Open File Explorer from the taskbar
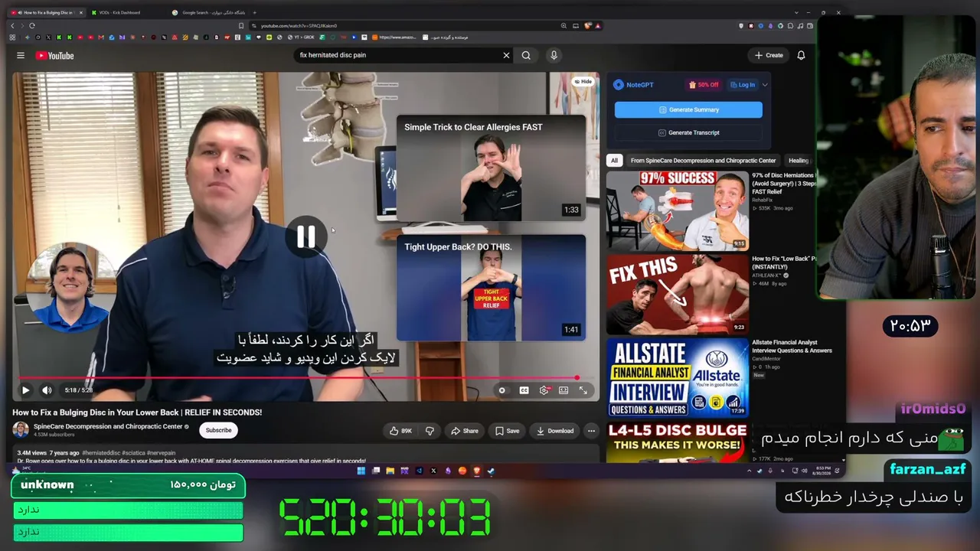Image resolution: width=980 pixels, height=551 pixels. click(390, 471)
